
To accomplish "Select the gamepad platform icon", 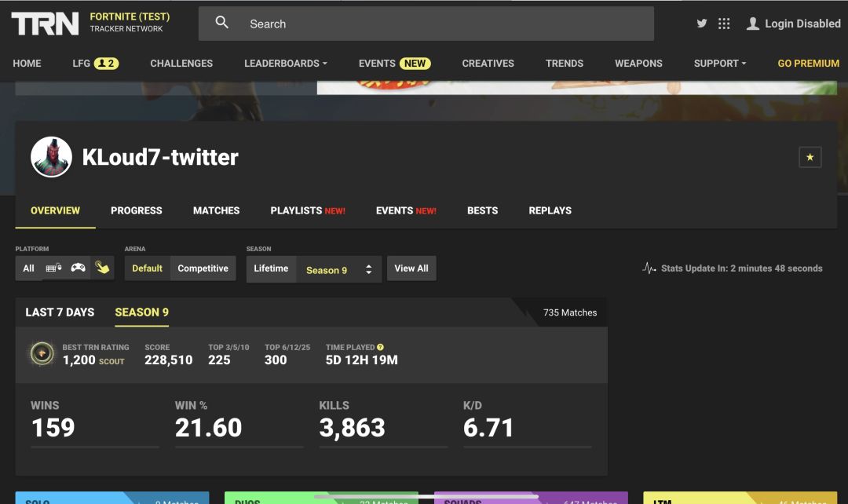I will [78, 268].
